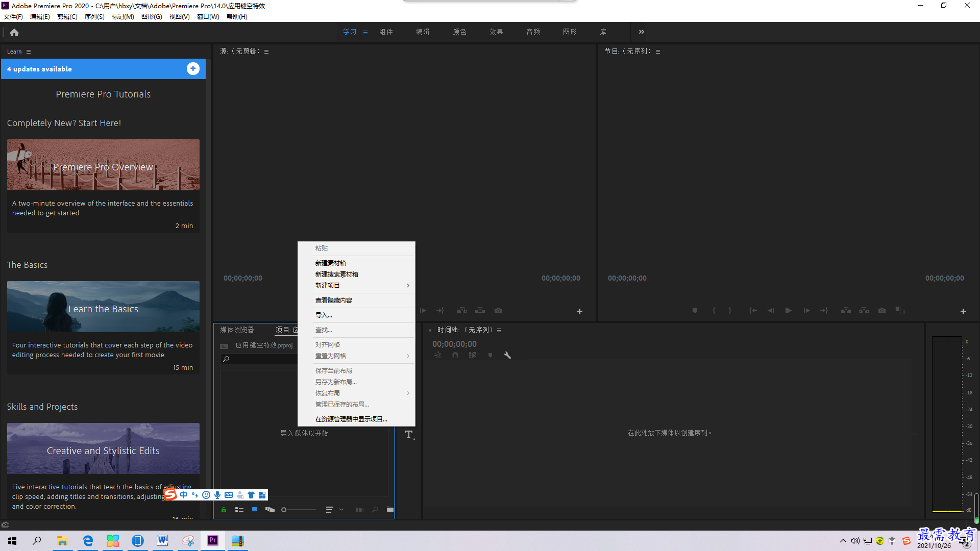
Task: Open Creative and Stylistic Edits tutorial
Action: (x=103, y=448)
